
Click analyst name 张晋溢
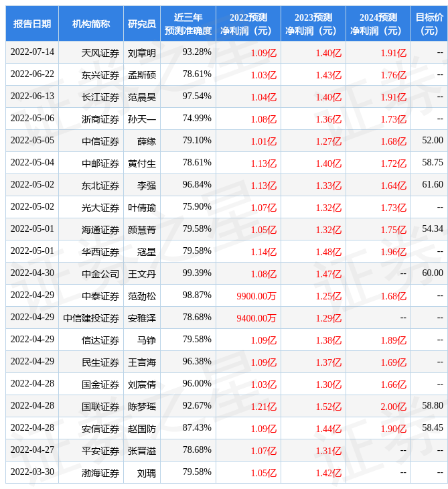tap(142, 451)
